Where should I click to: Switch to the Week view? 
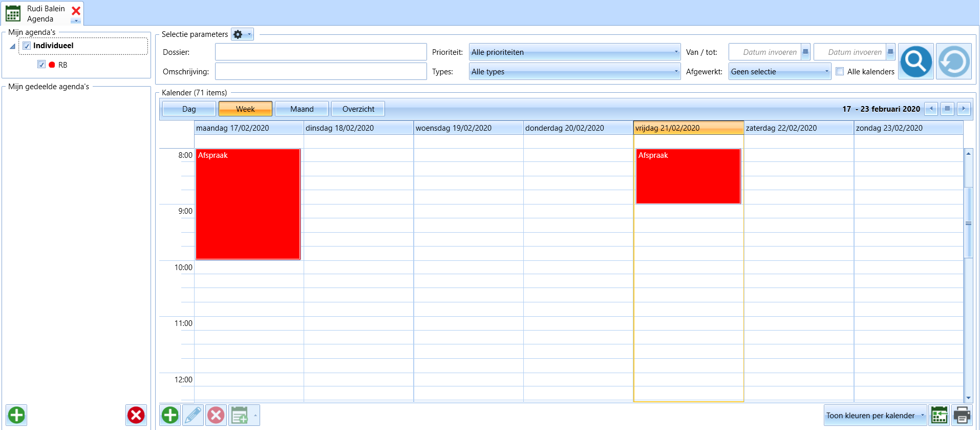pos(245,109)
